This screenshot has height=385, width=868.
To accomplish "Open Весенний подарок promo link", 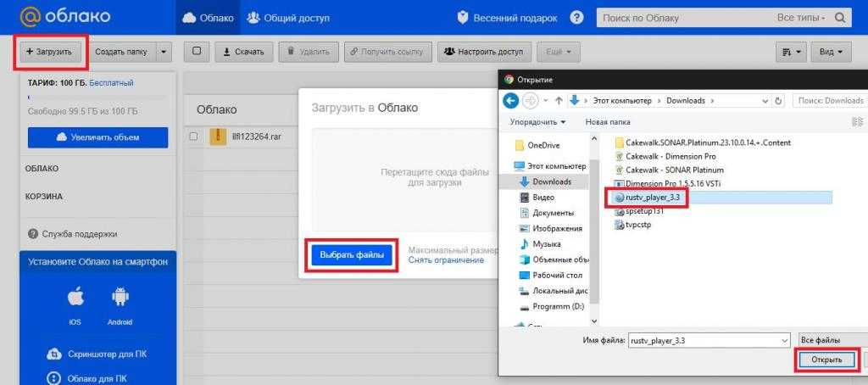I will click(507, 18).
